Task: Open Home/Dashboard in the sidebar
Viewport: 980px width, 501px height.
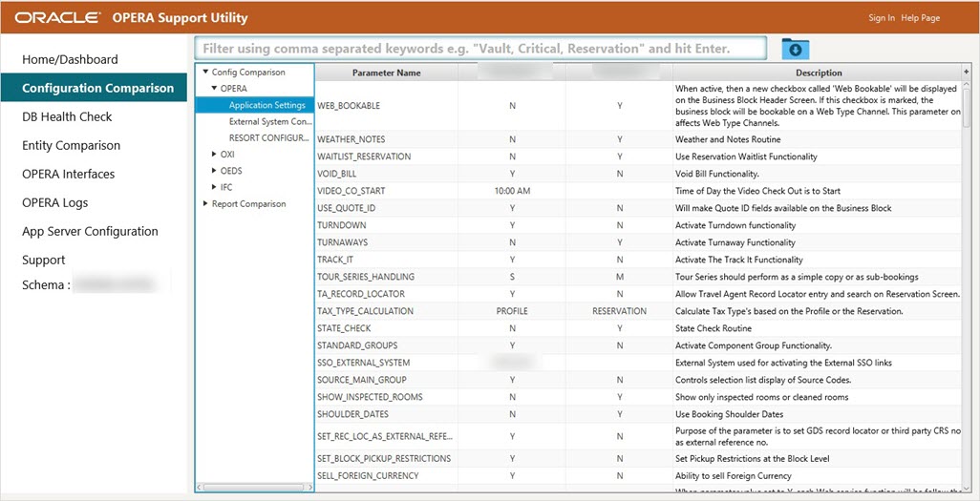Action: [70, 59]
